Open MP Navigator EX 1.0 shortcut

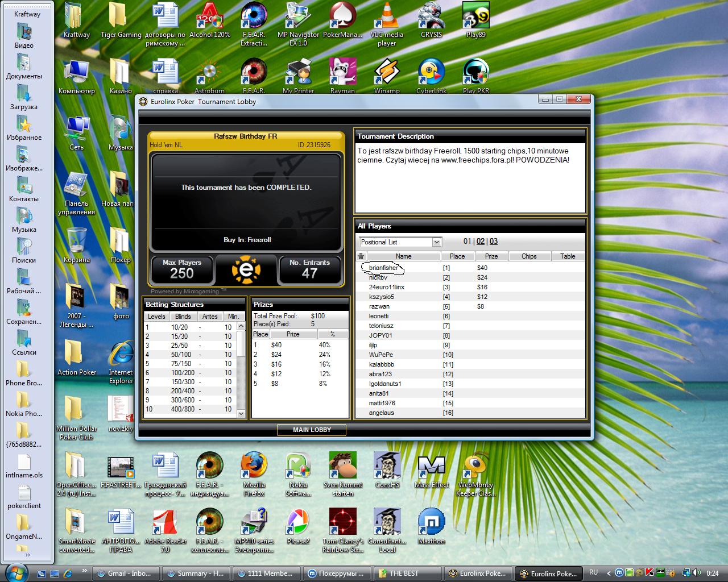298,24
